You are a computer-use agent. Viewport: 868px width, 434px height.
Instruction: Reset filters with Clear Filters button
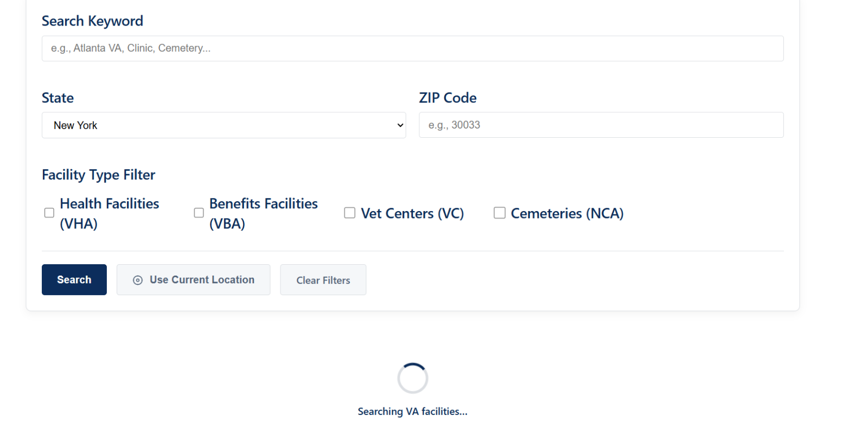click(323, 280)
